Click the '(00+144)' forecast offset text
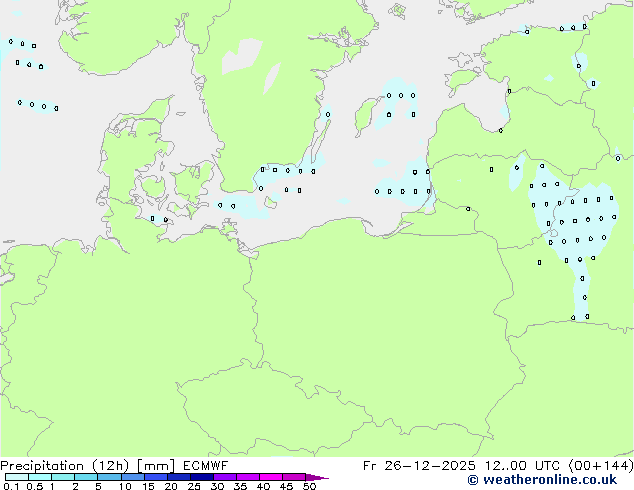 [601, 466]
